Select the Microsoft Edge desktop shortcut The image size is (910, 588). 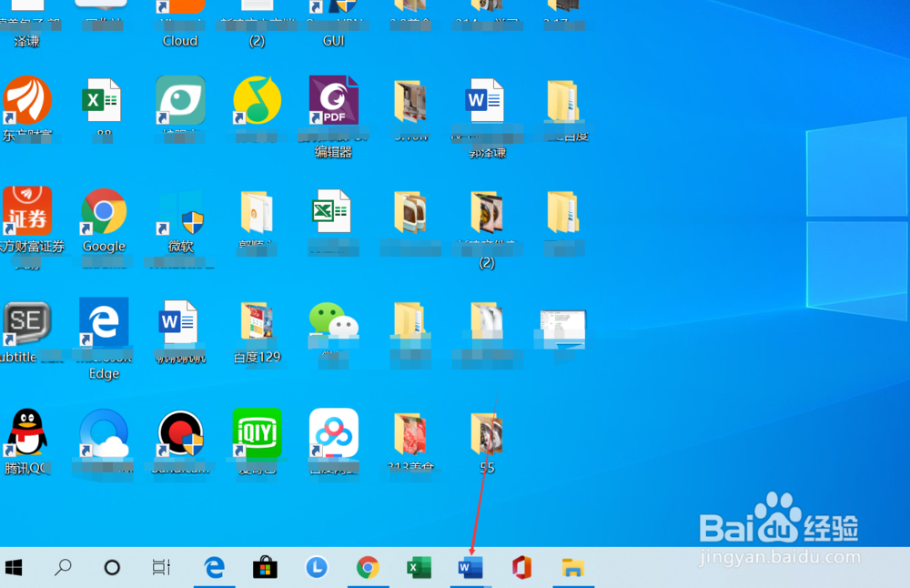[x=104, y=321]
